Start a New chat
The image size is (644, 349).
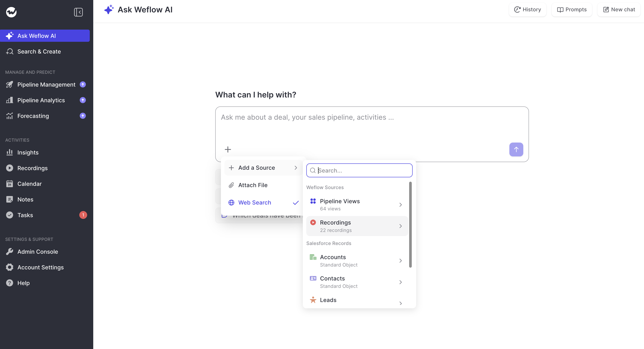(619, 10)
